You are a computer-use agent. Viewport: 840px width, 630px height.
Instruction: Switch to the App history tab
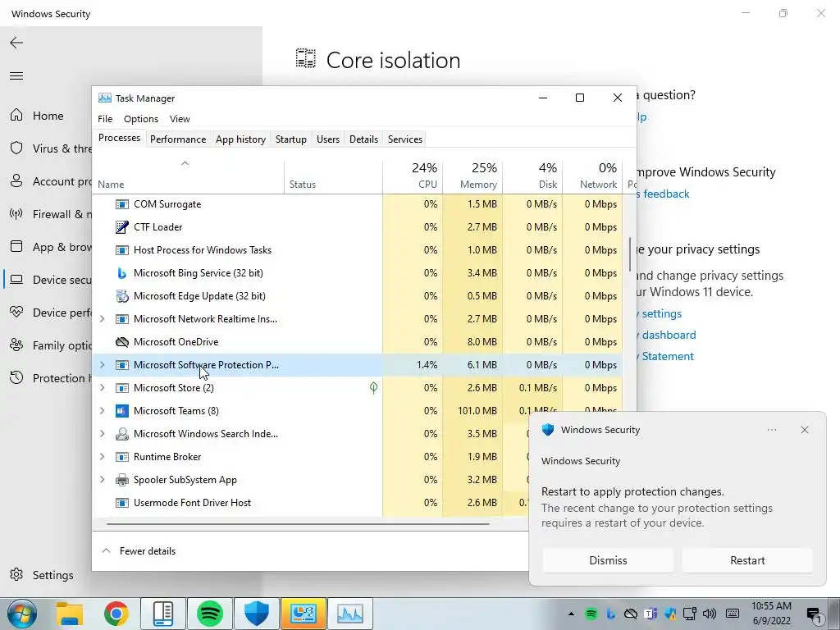point(240,139)
